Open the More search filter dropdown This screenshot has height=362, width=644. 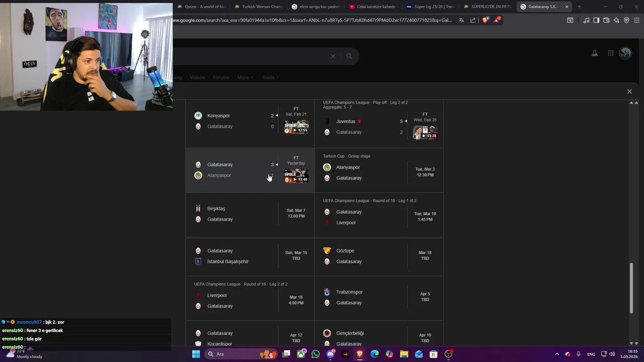245,77
